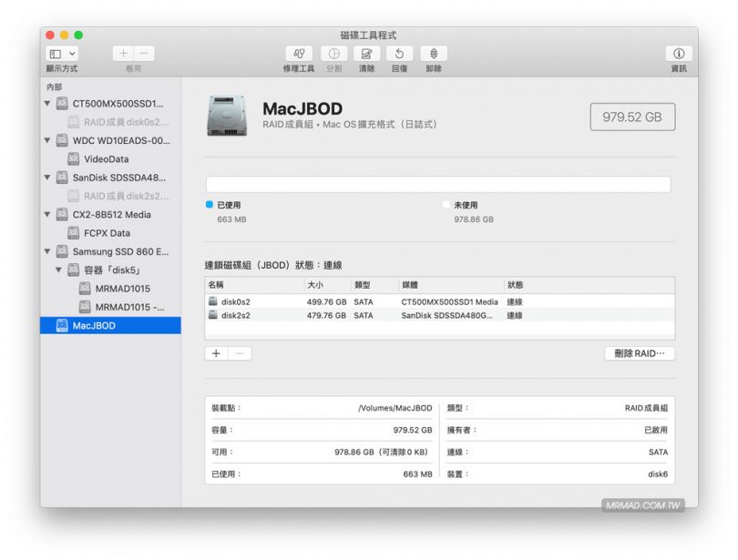Click the FCPX Data volume icon

click(75, 233)
